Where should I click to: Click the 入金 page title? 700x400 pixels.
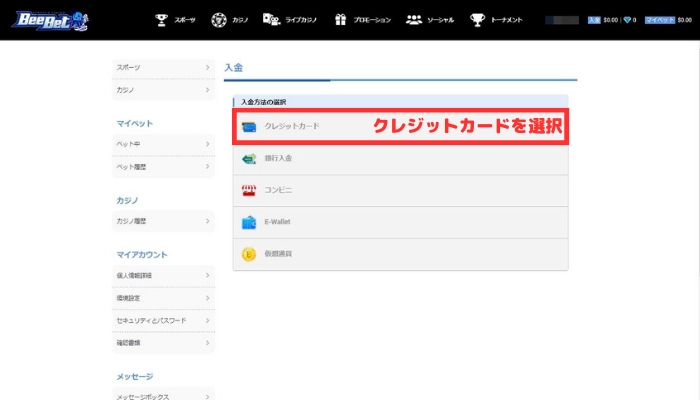click(x=233, y=67)
